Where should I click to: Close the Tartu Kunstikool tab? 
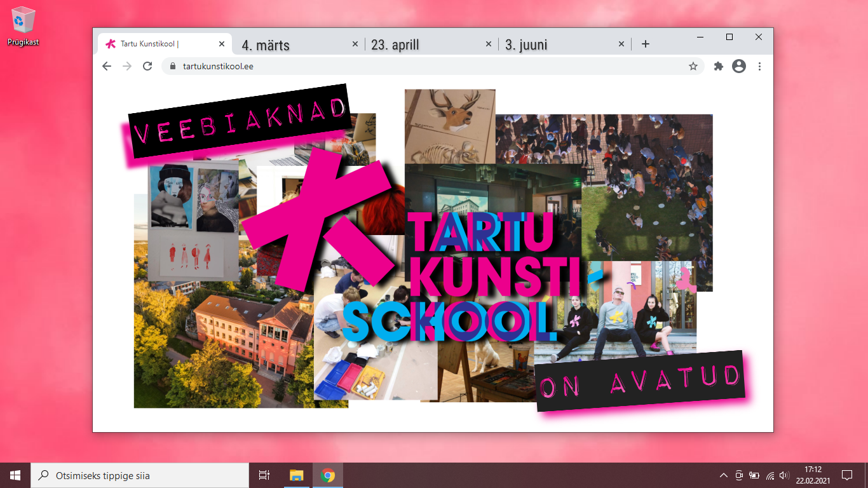click(x=222, y=44)
